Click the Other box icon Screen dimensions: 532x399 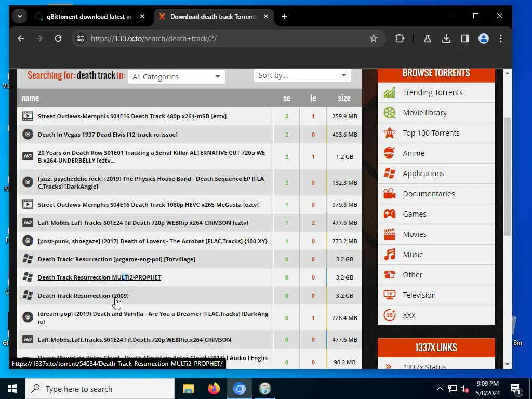click(390, 274)
